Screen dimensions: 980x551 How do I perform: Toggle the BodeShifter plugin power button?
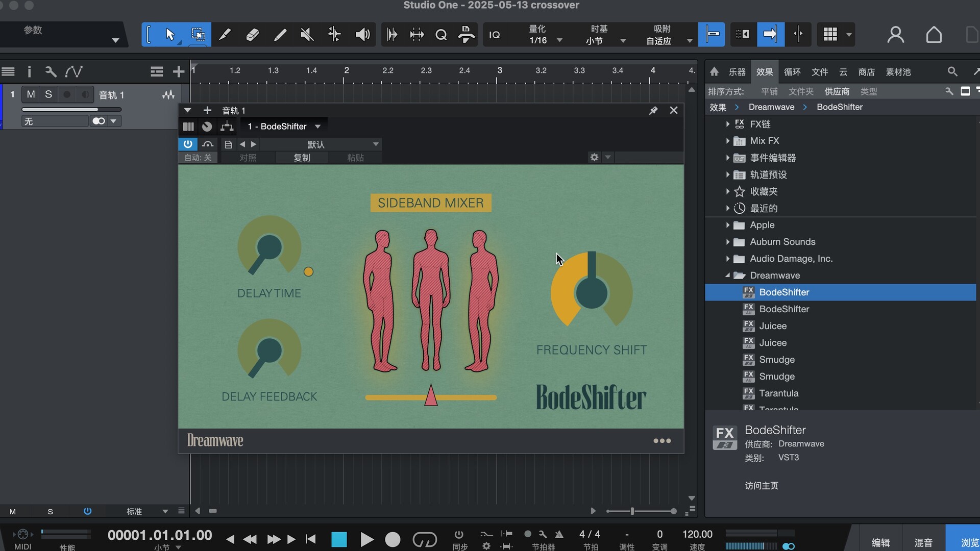tap(188, 144)
